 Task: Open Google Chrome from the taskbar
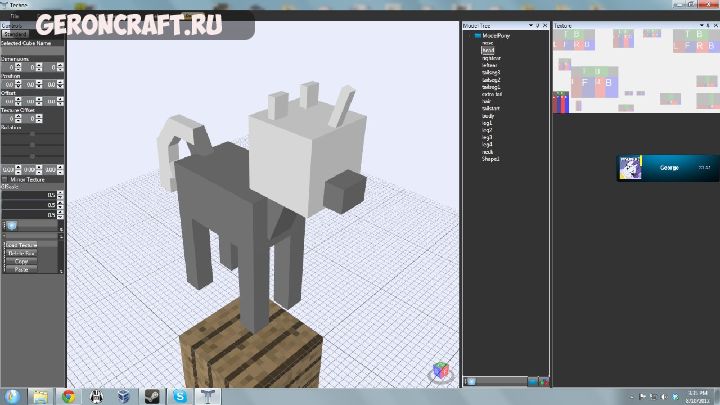68,396
